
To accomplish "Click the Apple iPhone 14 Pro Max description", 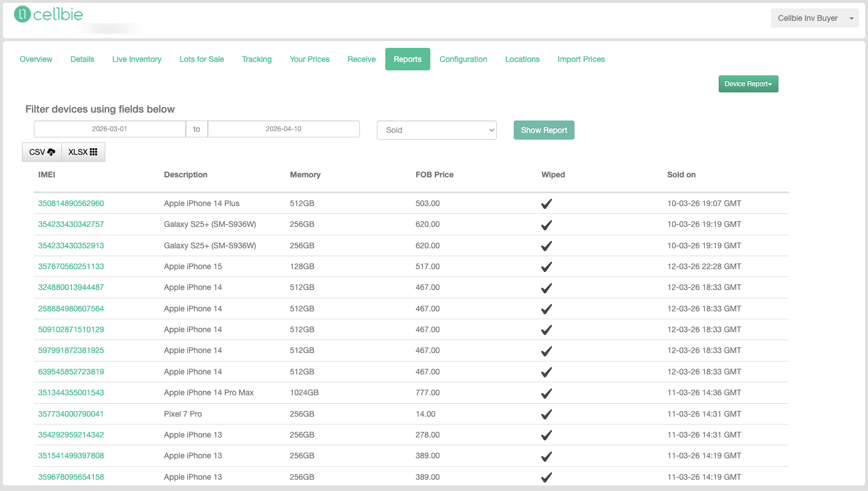I will pyautogui.click(x=209, y=392).
